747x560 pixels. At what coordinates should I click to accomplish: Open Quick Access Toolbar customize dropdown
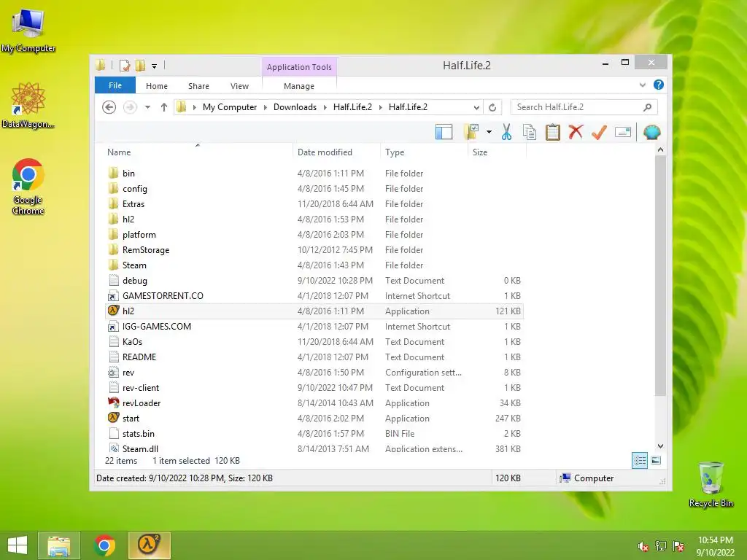(x=155, y=66)
